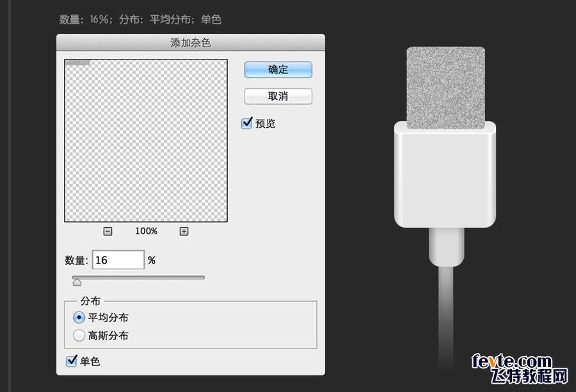Zoom out the noise preview with minus icon
This screenshot has width=576, height=392.
(x=108, y=231)
